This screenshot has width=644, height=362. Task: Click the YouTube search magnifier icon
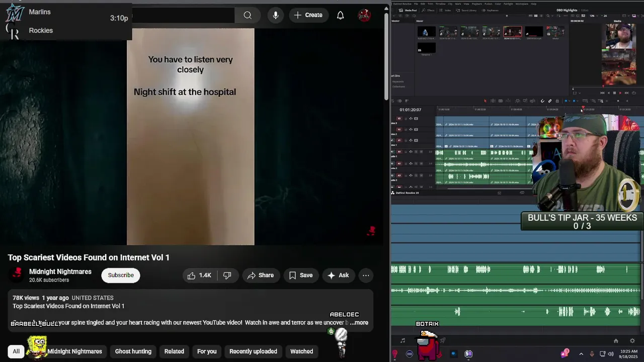248,15
